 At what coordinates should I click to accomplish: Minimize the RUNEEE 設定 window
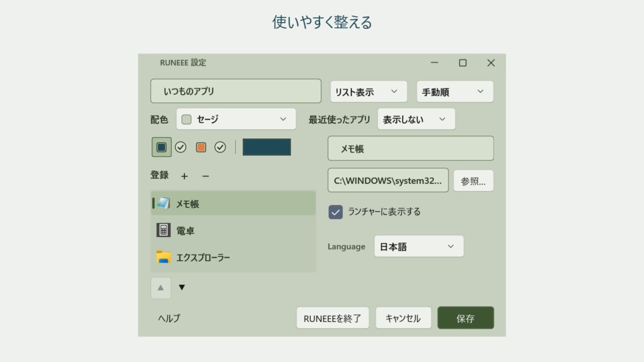click(435, 63)
